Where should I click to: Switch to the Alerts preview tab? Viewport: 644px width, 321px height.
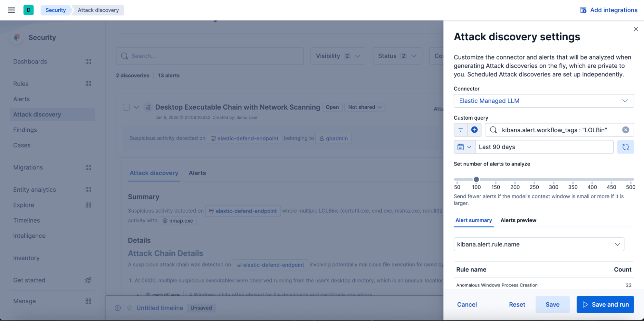pos(518,220)
